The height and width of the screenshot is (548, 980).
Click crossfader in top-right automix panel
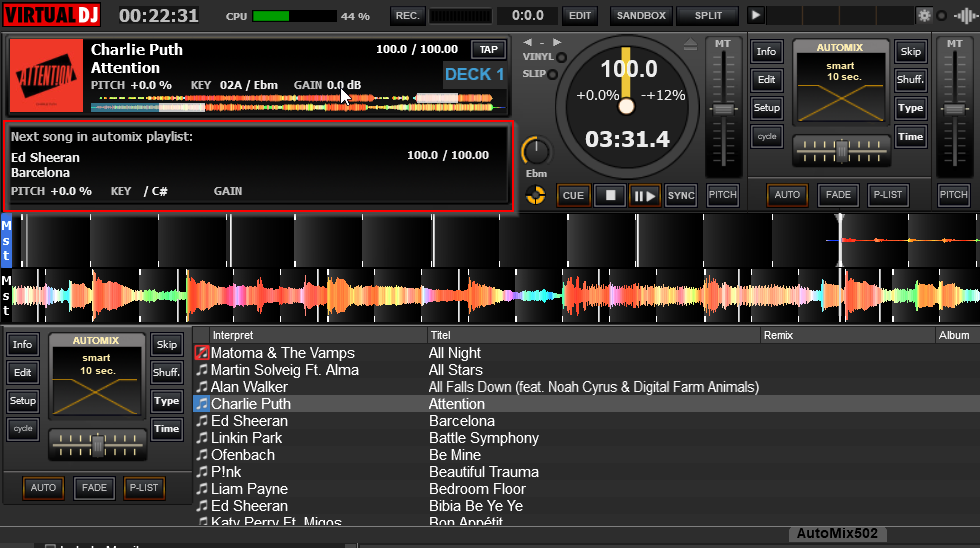(841, 151)
